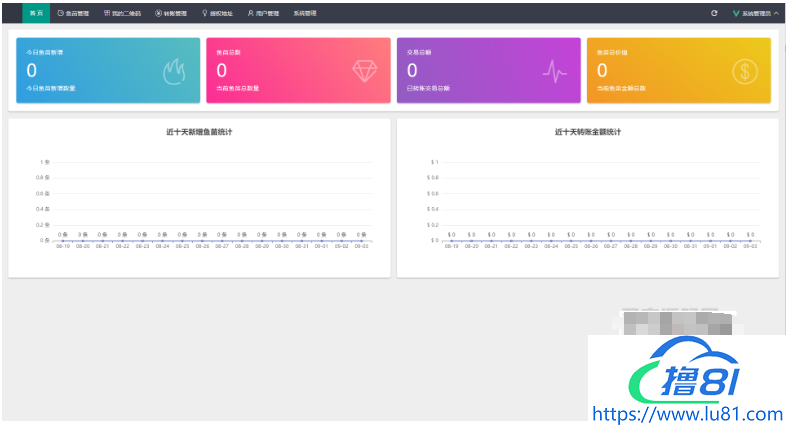The width and height of the screenshot is (788, 425).
Task: Click the 近十天新增鱼苗统计 chart title
Action: coord(199,131)
